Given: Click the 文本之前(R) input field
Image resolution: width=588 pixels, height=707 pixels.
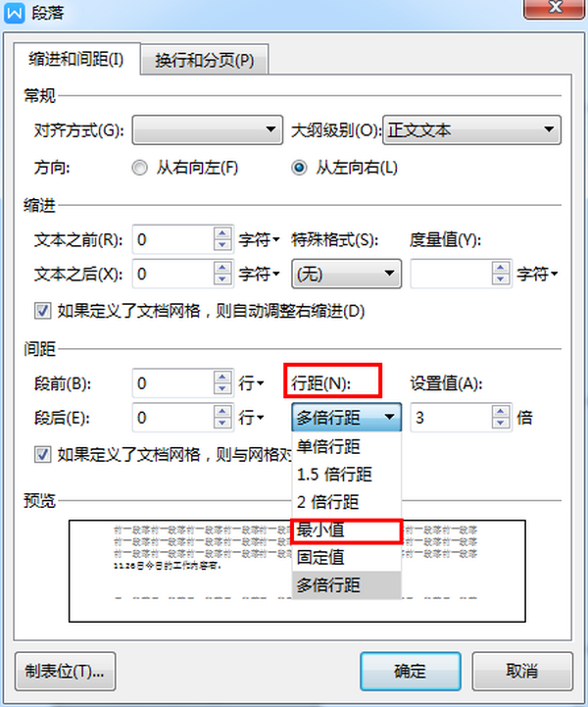Looking at the screenshot, I should pyautogui.click(x=173, y=239).
